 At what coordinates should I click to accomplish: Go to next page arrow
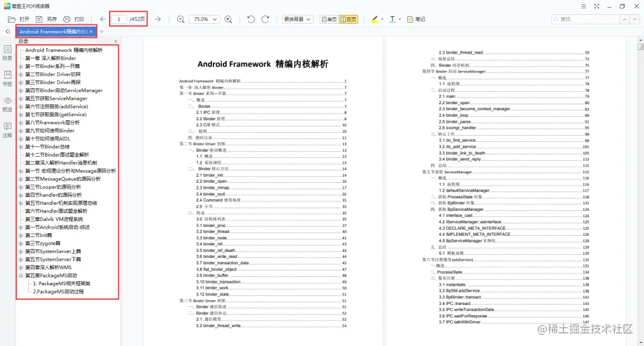coord(157,19)
